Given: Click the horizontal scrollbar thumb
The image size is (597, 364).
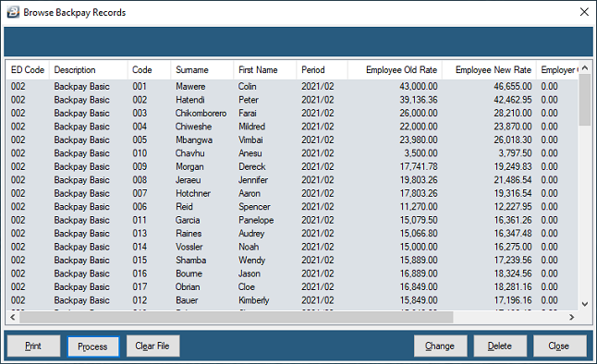Looking at the screenshot, I should (x=236, y=317).
